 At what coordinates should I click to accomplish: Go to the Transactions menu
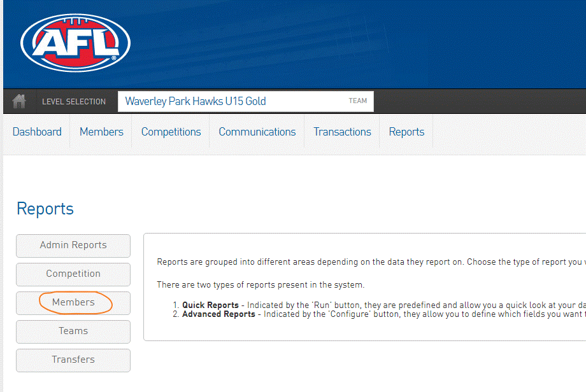342,132
